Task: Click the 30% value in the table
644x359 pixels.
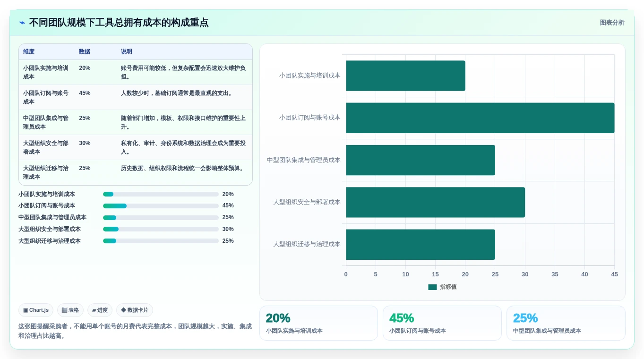Action: 85,143
